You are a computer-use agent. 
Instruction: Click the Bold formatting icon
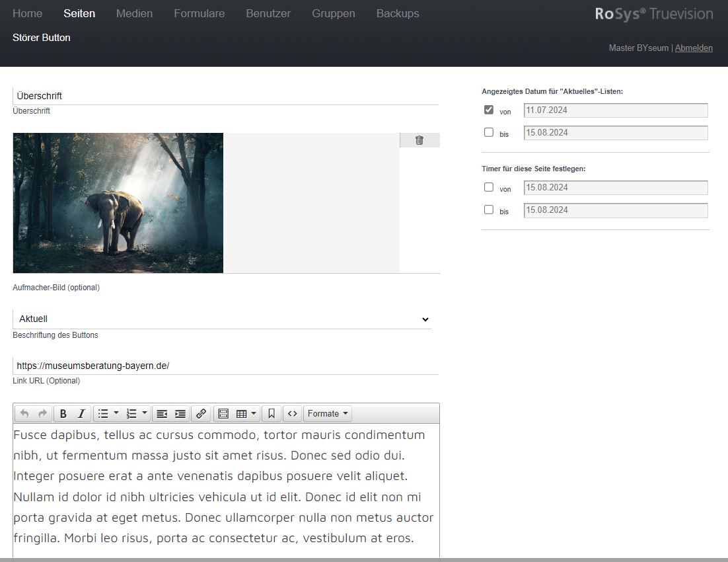(63, 414)
